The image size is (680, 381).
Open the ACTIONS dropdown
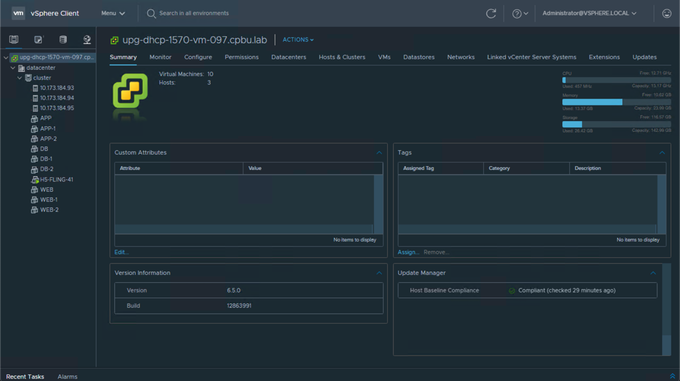pyautogui.click(x=298, y=40)
